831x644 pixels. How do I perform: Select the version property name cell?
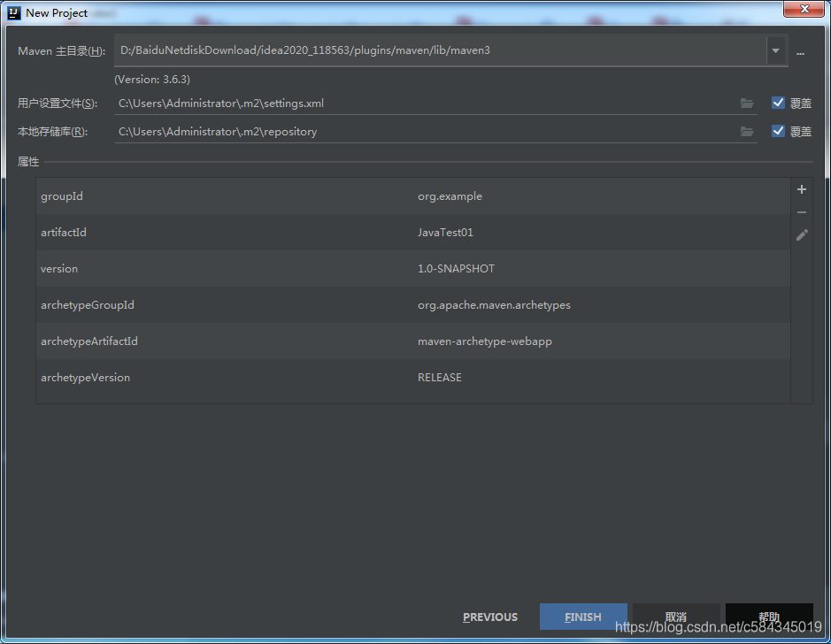click(225, 269)
